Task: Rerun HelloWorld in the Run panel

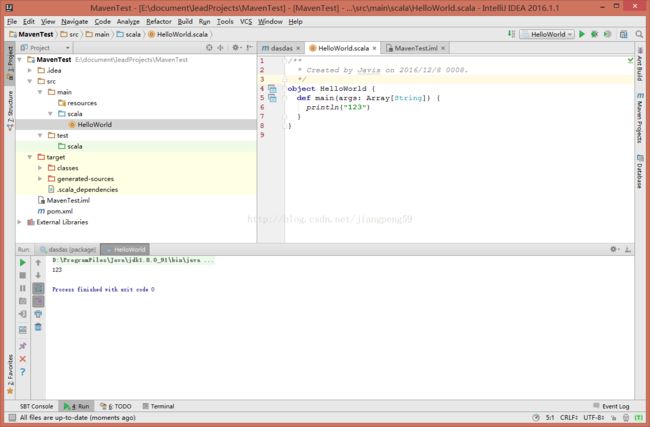Action: [23, 262]
